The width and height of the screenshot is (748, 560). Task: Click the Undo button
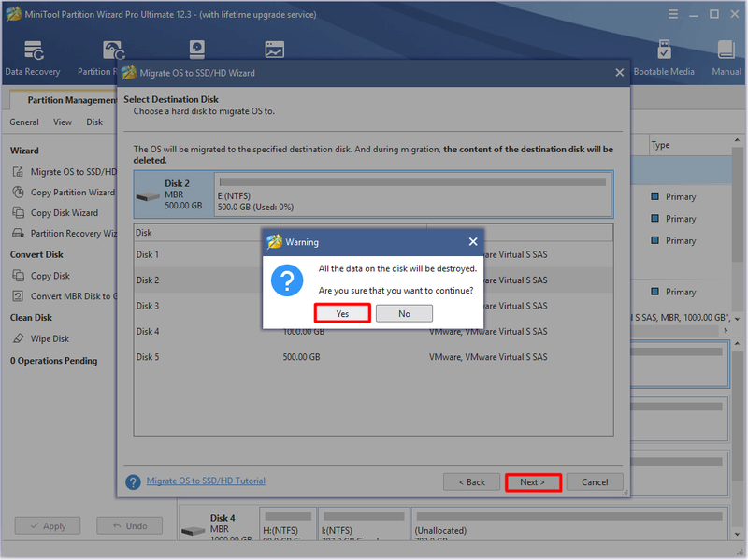[x=130, y=525]
